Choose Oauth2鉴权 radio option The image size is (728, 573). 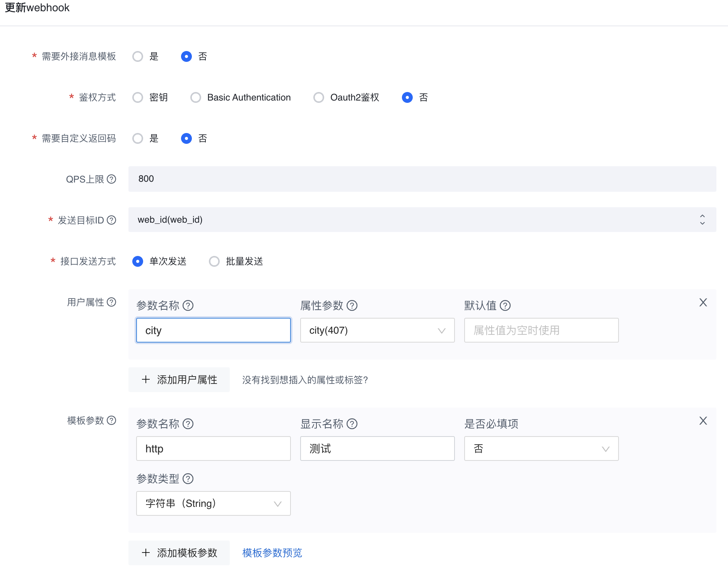319,97
